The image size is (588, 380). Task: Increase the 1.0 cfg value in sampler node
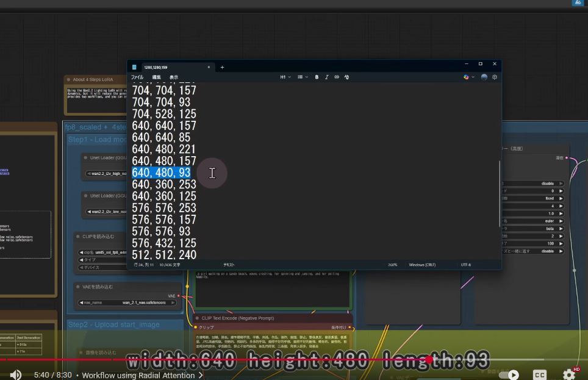click(x=561, y=213)
